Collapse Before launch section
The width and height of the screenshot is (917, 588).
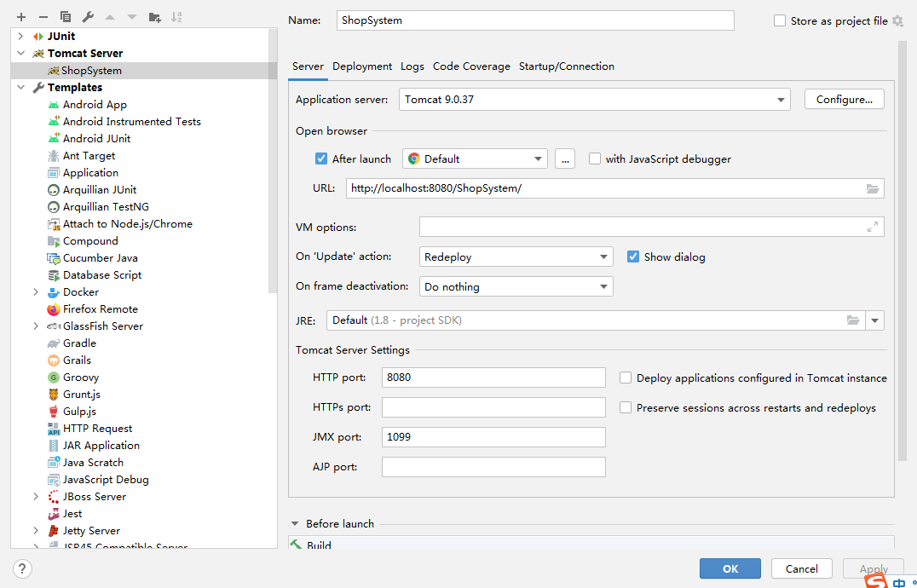295,524
